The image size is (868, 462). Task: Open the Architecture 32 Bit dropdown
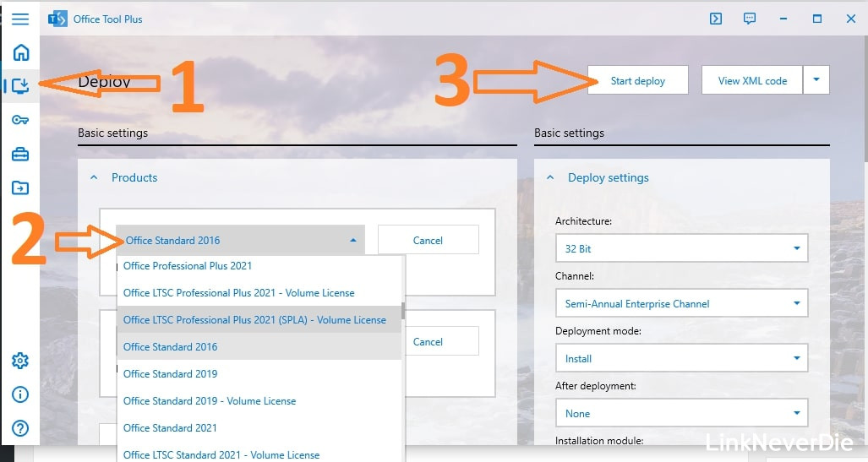[x=681, y=249]
